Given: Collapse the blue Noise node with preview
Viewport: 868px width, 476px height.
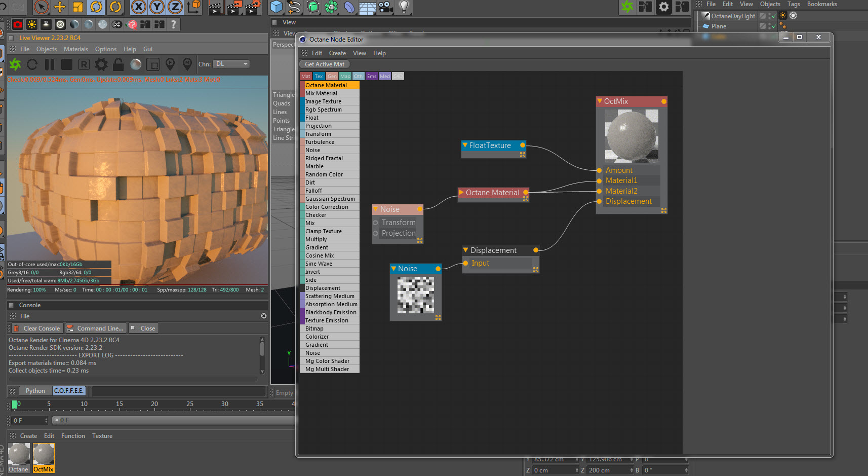Looking at the screenshot, I should click(393, 268).
